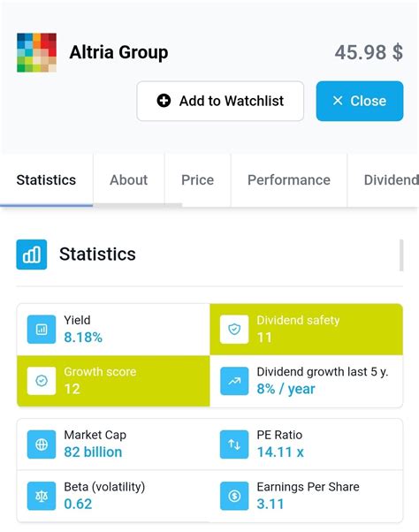Close the Altria Group detail panel
This screenshot has height=532, width=419.
click(360, 101)
